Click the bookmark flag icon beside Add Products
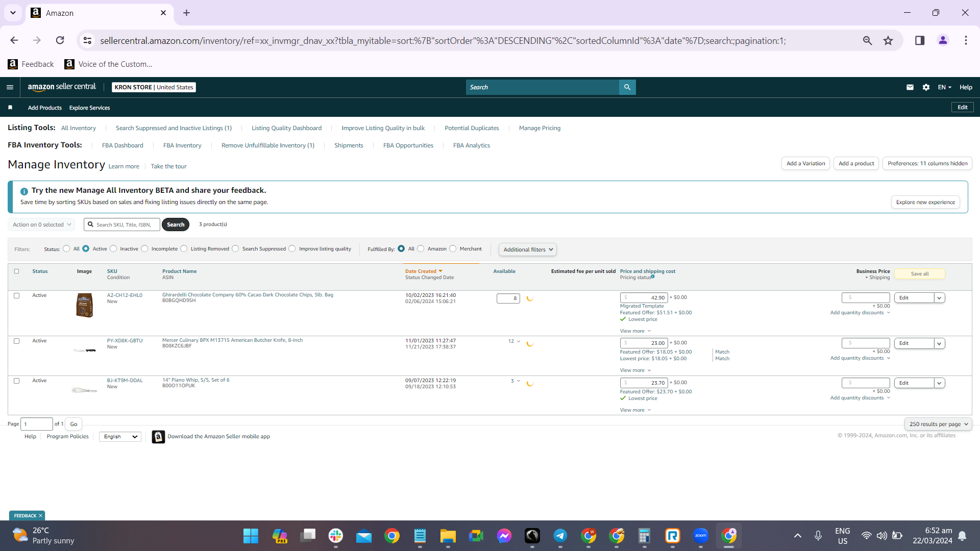This screenshot has width=980, height=551. pos(10,108)
